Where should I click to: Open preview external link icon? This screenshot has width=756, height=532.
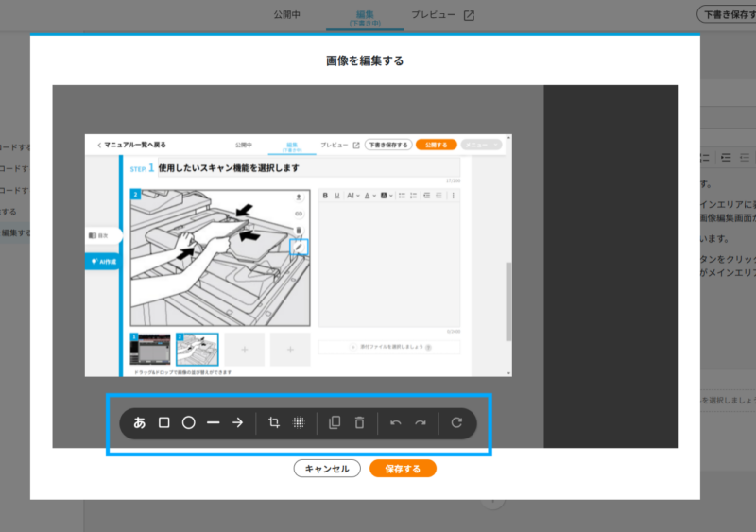pyautogui.click(x=469, y=15)
